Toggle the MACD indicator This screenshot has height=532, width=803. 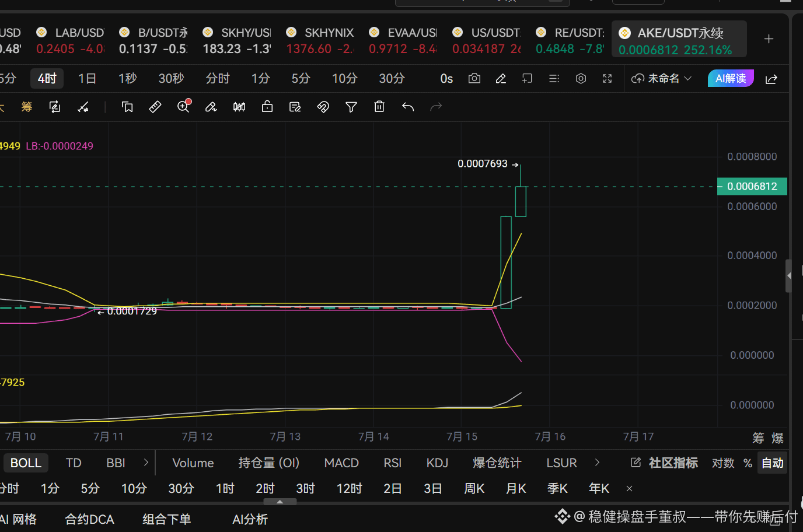pyautogui.click(x=341, y=463)
